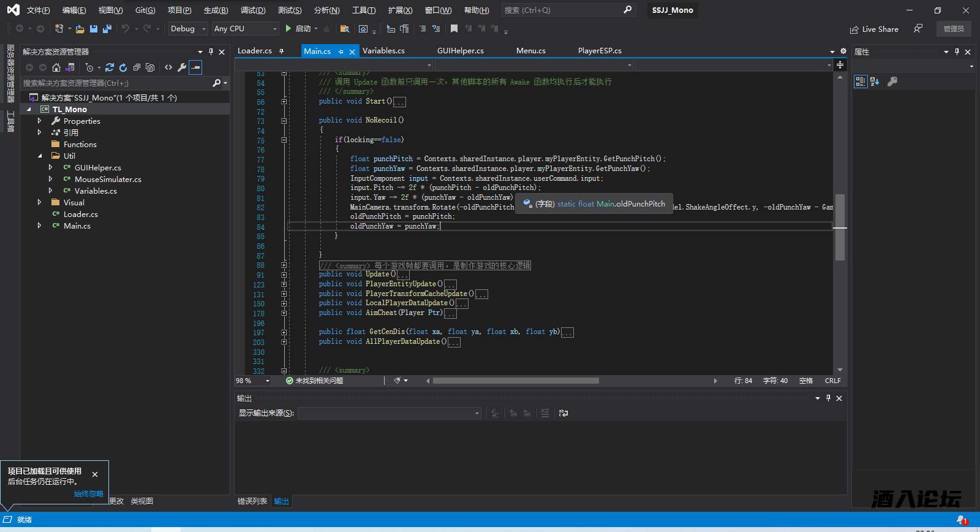This screenshot has width=980, height=532.
Task: Collapse the Util folder in tree
Action: (x=40, y=156)
